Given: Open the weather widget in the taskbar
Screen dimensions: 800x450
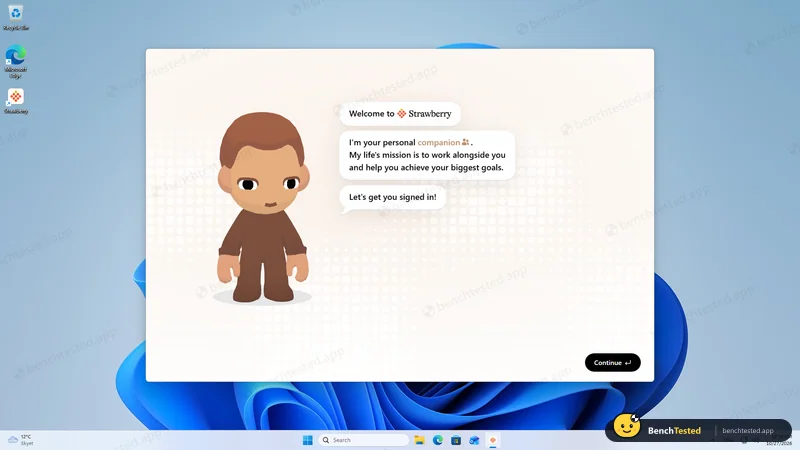Looking at the screenshot, I should tap(20, 440).
